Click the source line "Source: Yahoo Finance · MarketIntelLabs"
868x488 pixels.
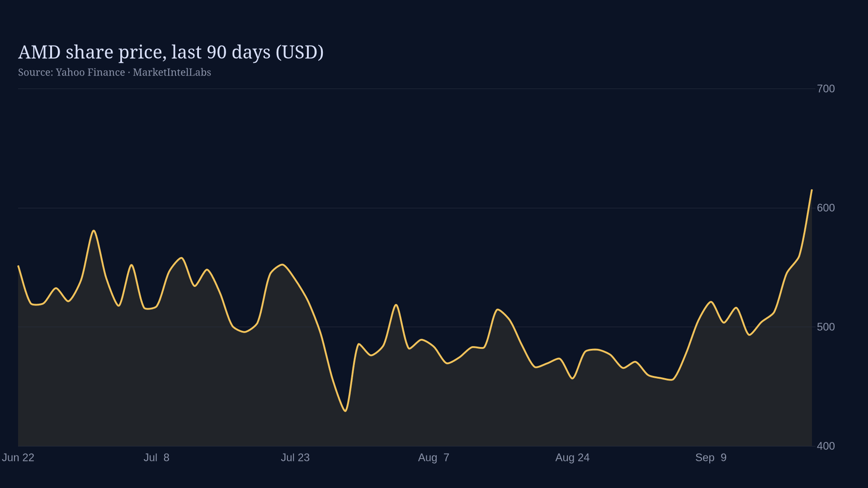(x=114, y=72)
